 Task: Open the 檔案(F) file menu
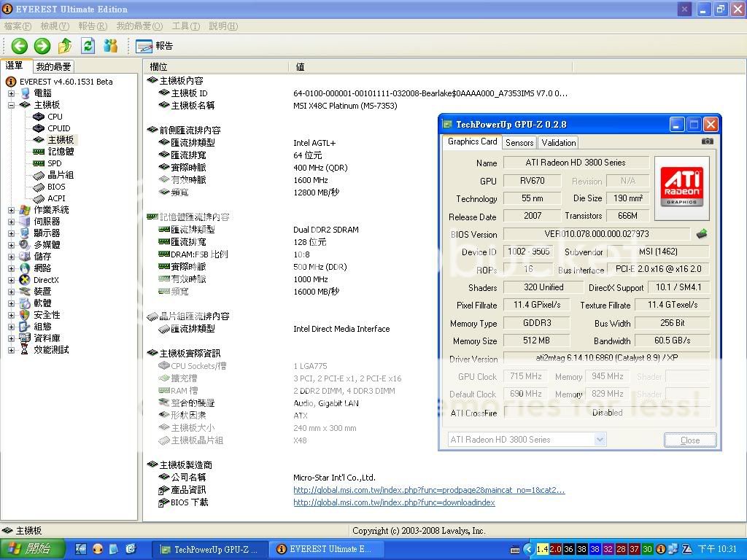coord(18,26)
